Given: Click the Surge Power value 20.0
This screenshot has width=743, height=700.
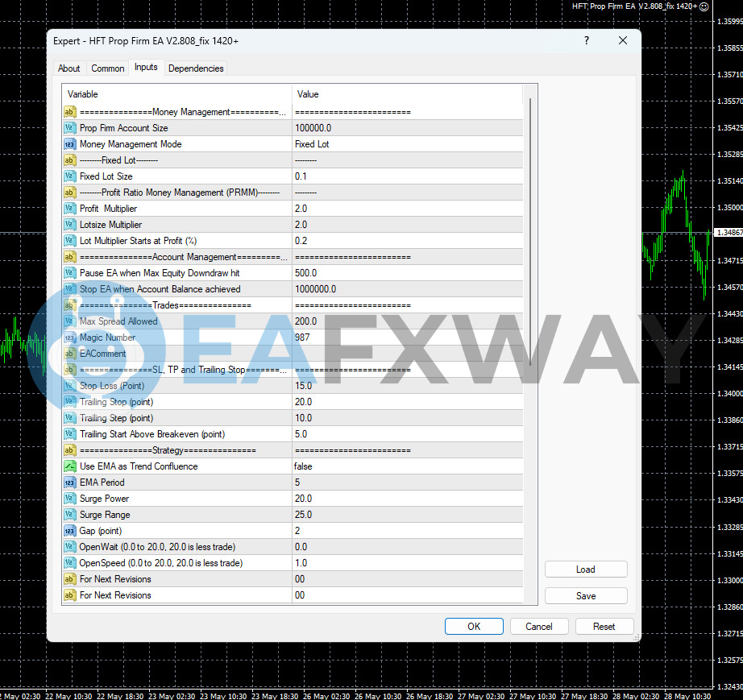Looking at the screenshot, I should (408, 499).
